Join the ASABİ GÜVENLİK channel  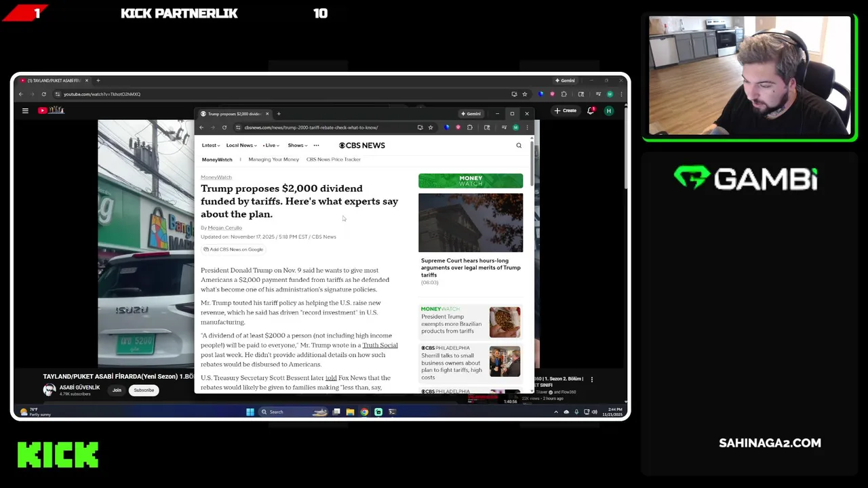pos(117,390)
